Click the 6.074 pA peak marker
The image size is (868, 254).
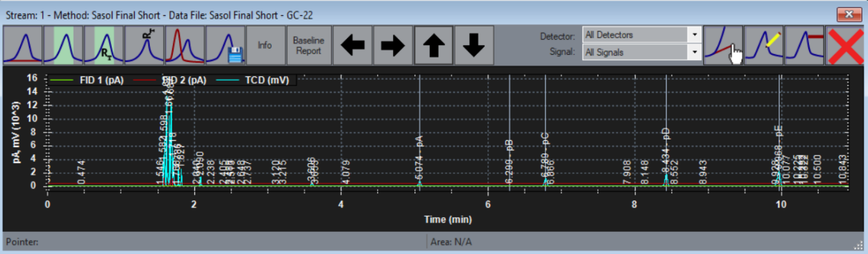click(x=419, y=158)
